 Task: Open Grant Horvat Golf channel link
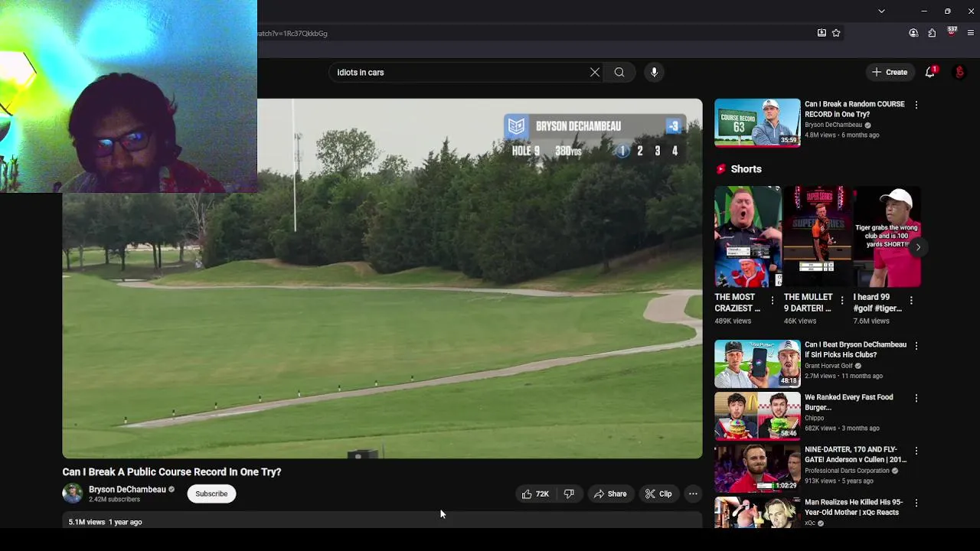(x=828, y=366)
